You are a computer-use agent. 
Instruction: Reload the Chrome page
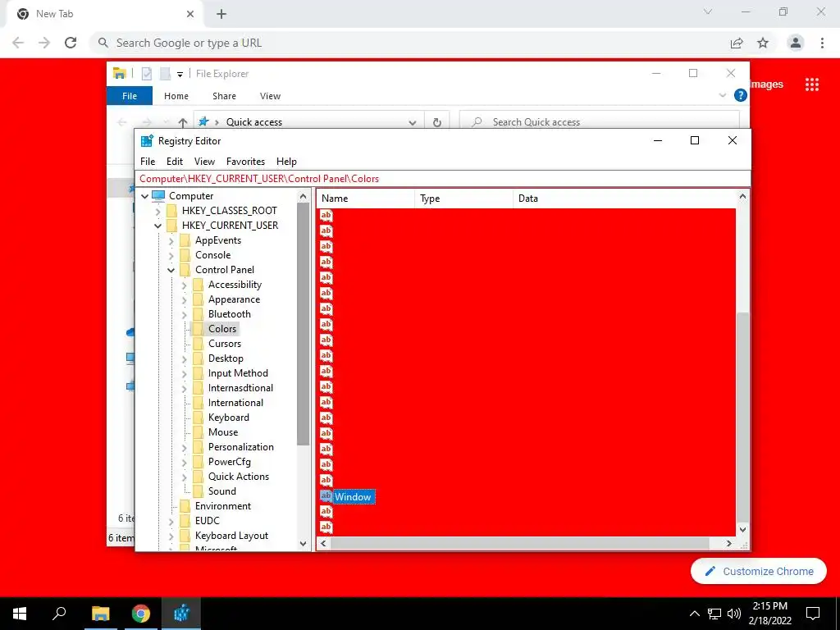[x=71, y=43]
